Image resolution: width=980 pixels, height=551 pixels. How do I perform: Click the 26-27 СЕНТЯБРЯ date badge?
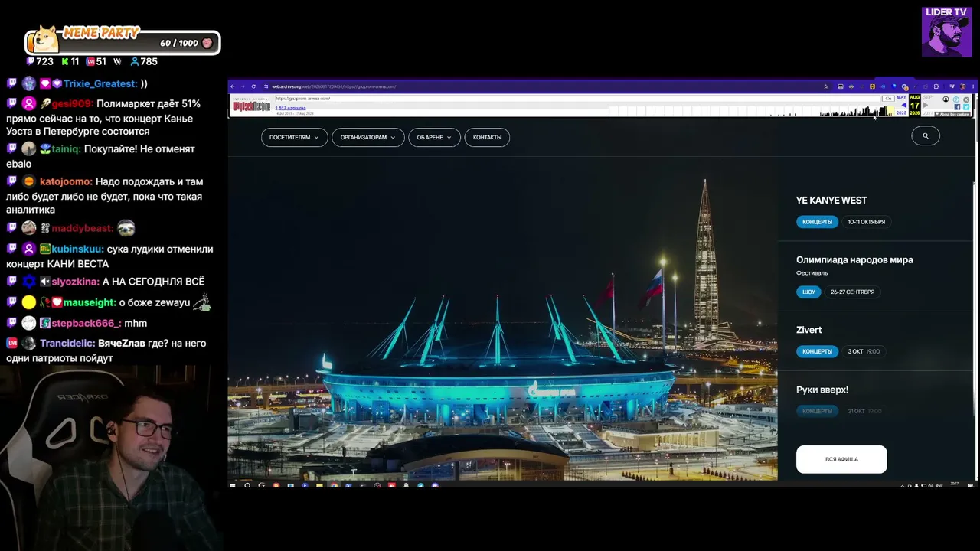coord(852,292)
